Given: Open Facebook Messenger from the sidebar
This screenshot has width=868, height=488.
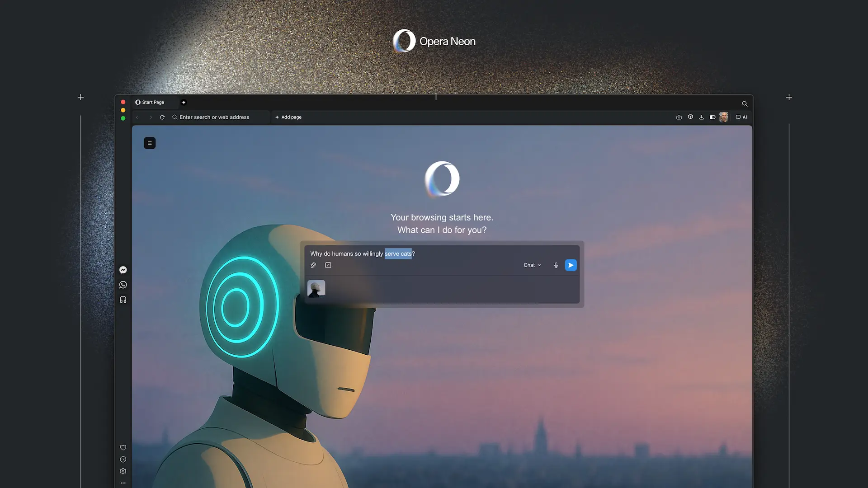Looking at the screenshot, I should pyautogui.click(x=123, y=270).
